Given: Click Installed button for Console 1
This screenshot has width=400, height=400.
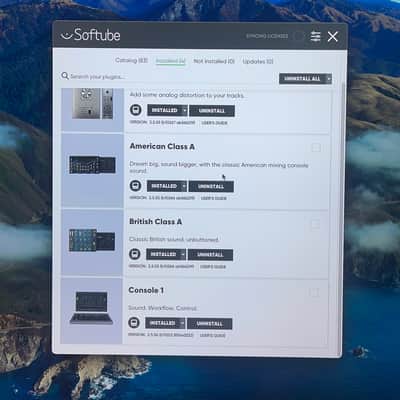Looking at the screenshot, I should pos(162,323).
